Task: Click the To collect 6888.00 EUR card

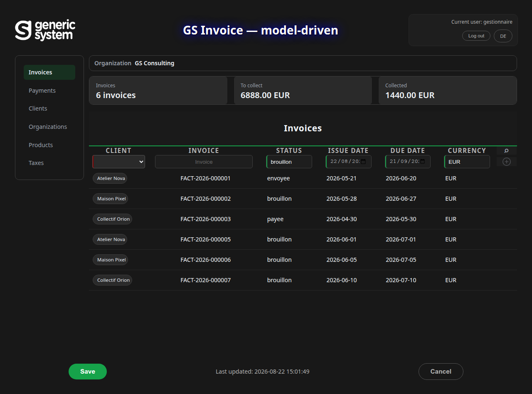Action: click(303, 90)
